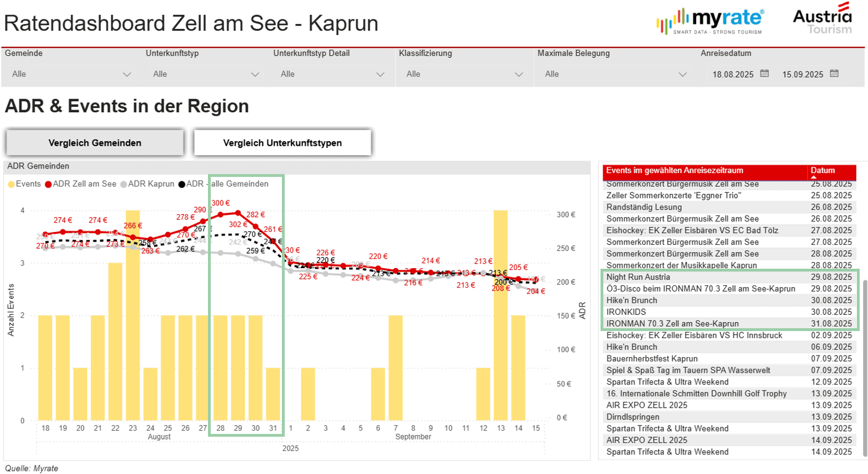Click the myrate logo

(x=710, y=21)
